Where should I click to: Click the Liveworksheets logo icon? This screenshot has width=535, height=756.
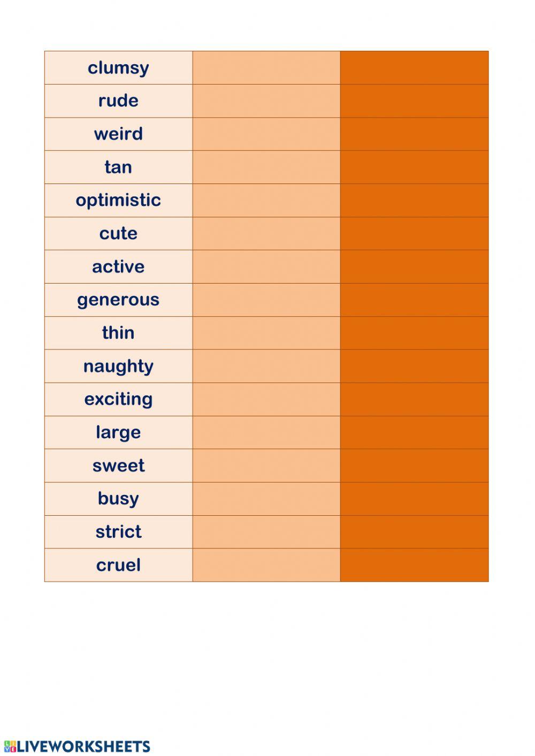point(10,746)
